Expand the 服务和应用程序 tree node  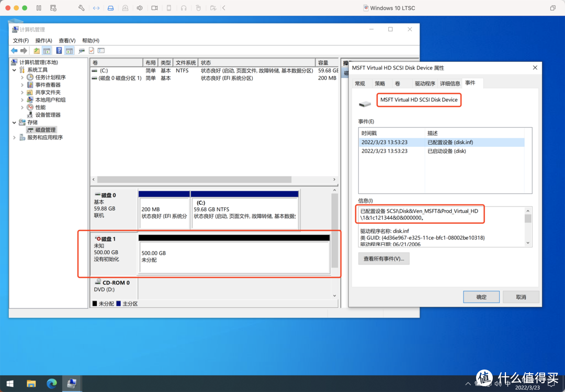[15, 137]
